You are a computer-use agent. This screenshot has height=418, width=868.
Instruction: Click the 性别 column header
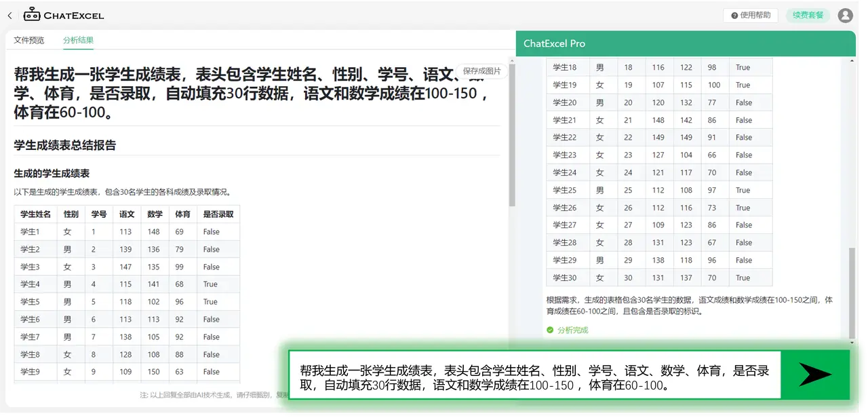click(71, 214)
